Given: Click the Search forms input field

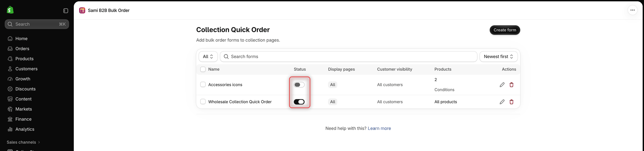Looking at the screenshot, I should coord(348,56).
